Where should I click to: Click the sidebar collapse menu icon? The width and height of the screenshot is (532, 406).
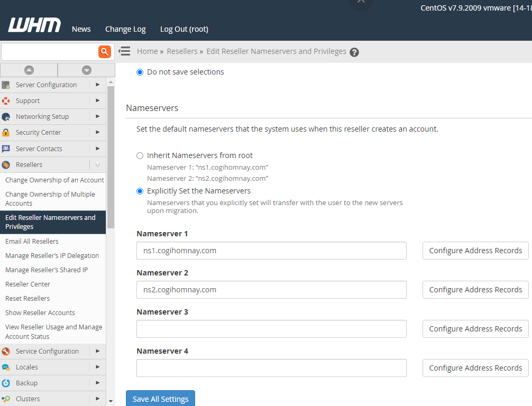(124, 51)
